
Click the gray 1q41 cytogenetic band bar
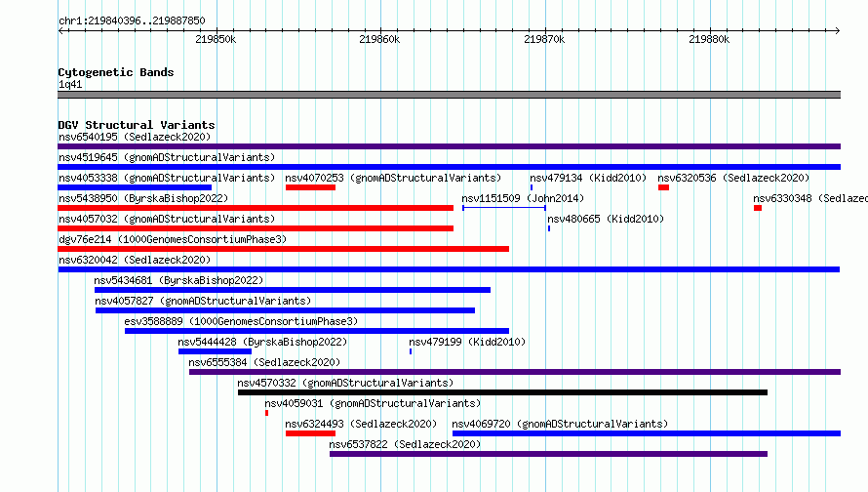(x=449, y=95)
